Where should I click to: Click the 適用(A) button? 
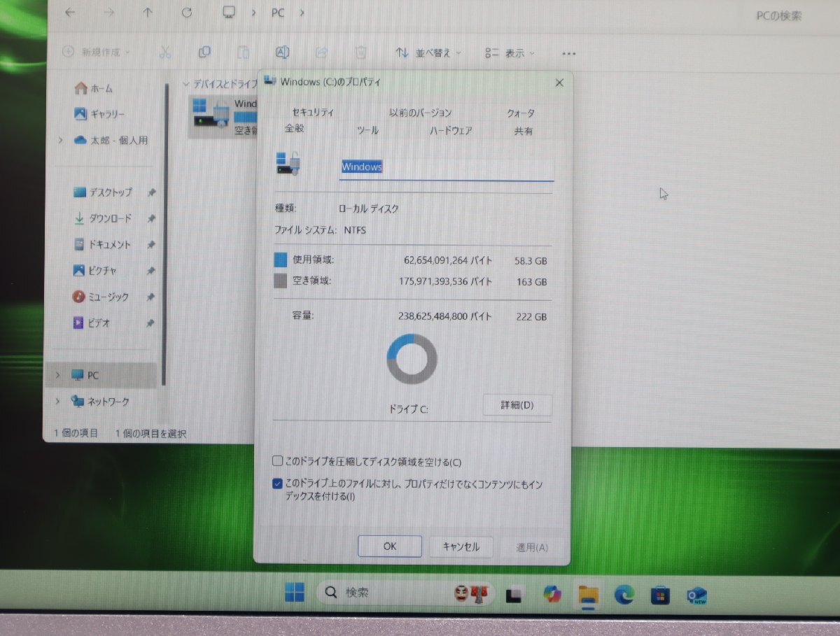point(532,546)
